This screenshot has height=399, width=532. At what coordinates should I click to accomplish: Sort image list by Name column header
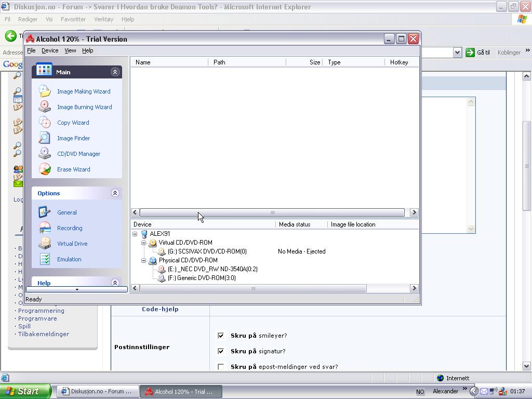click(x=169, y=62)
